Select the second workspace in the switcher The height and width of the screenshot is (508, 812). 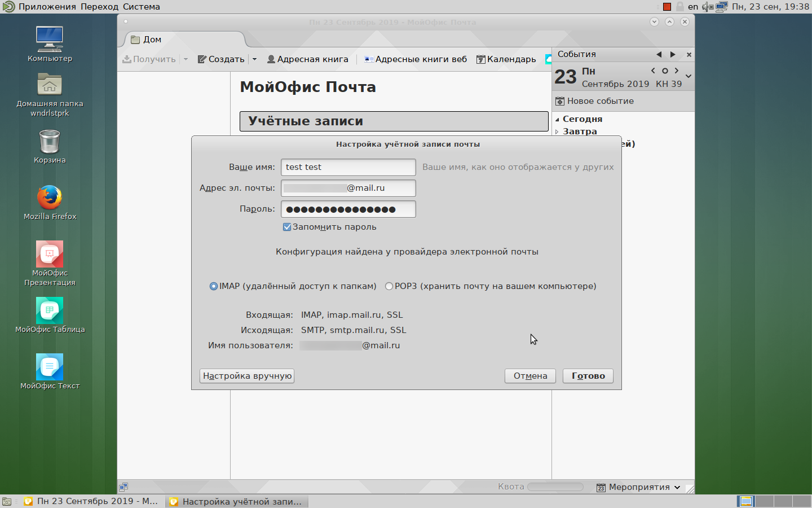point(764,501)
